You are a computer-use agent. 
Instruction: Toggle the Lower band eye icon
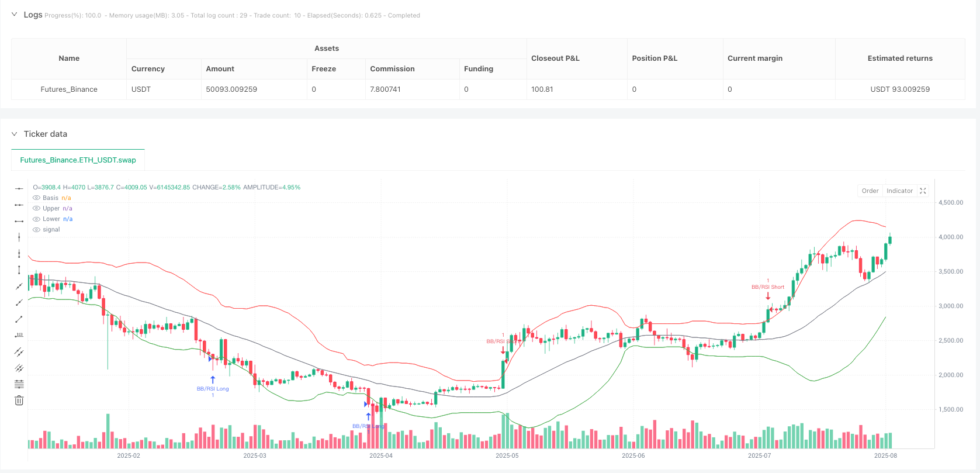click(37, 219)
